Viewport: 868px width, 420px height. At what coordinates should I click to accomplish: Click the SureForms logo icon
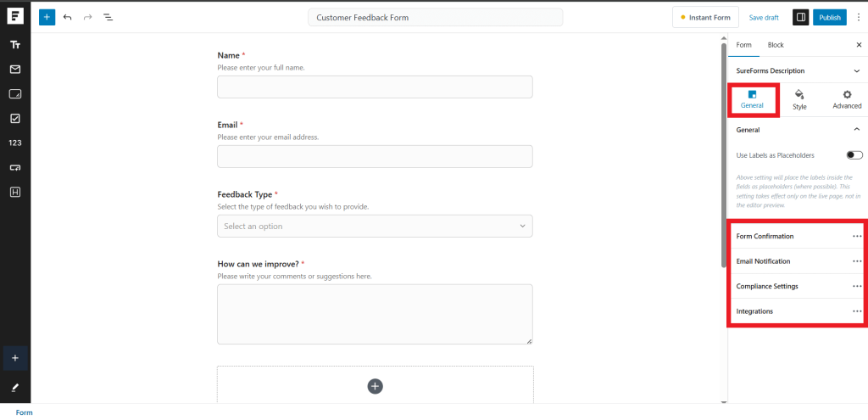pyautogui.click(x=15, y=16)
